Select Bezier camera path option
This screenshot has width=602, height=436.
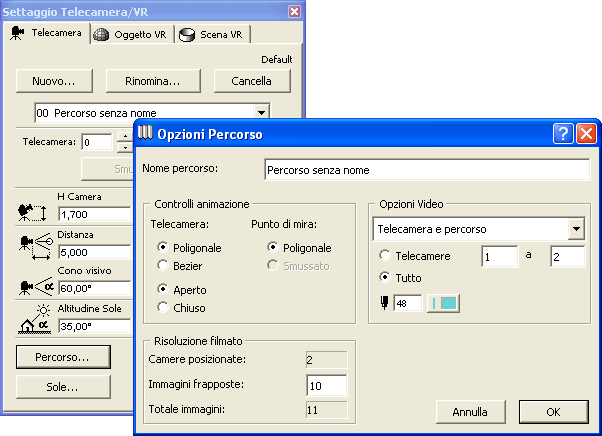point(164,265)
